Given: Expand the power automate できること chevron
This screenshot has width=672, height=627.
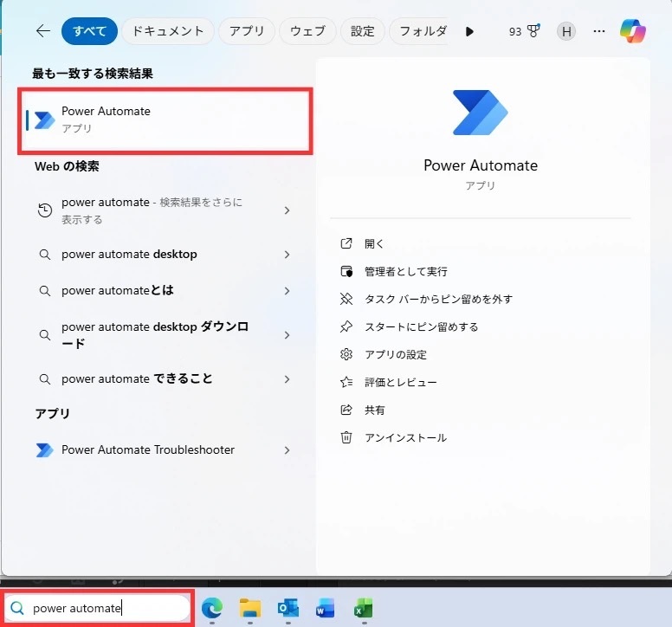Looking at the screenshot, I should (x=287, y=379).
